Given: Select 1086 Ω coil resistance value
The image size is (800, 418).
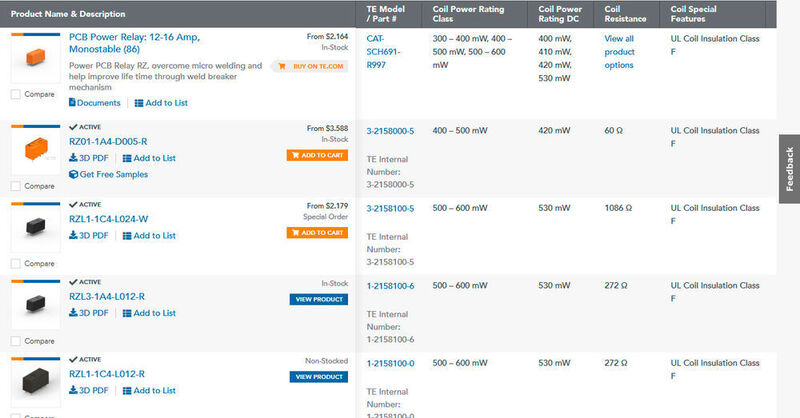Looking at the screenshot, I should 618,208.
